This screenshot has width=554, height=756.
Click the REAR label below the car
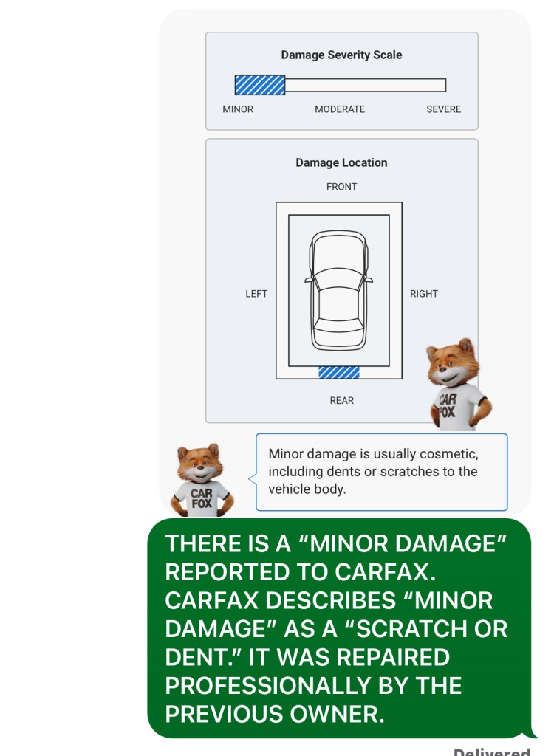(x=342, y=401)
